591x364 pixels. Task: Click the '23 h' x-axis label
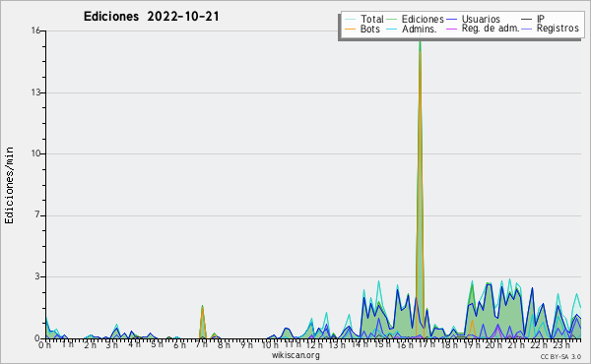[561, 345]
